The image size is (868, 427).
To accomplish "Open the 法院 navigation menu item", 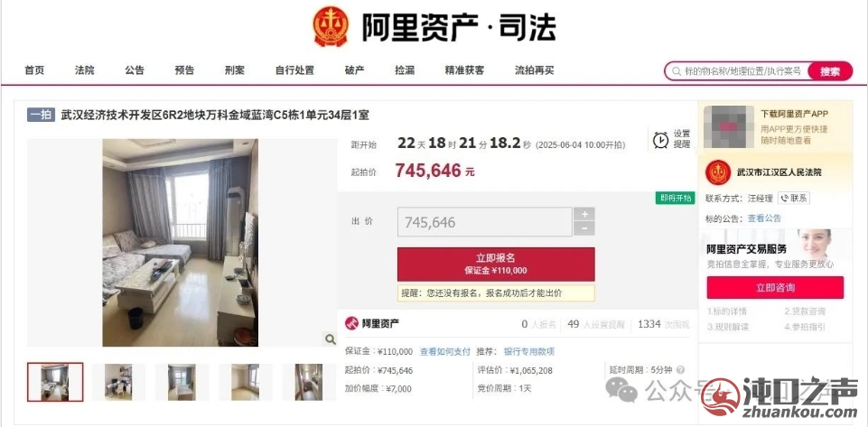I will pyautogui.click(x=85, y=70).
